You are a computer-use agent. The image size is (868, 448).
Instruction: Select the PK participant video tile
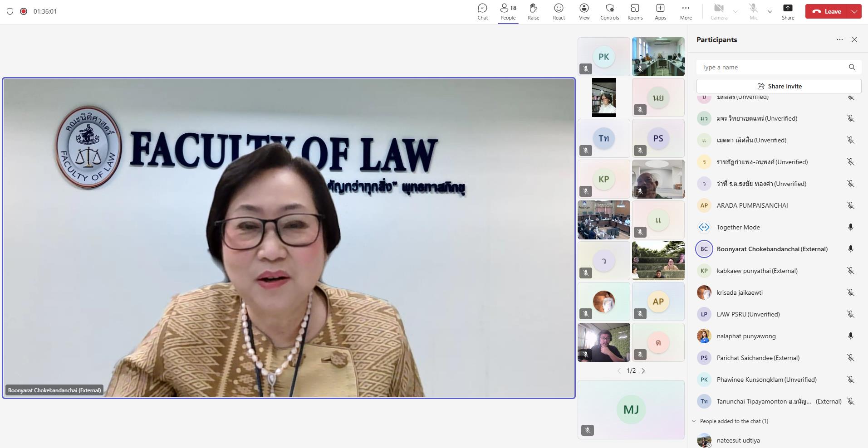point(603,57)
